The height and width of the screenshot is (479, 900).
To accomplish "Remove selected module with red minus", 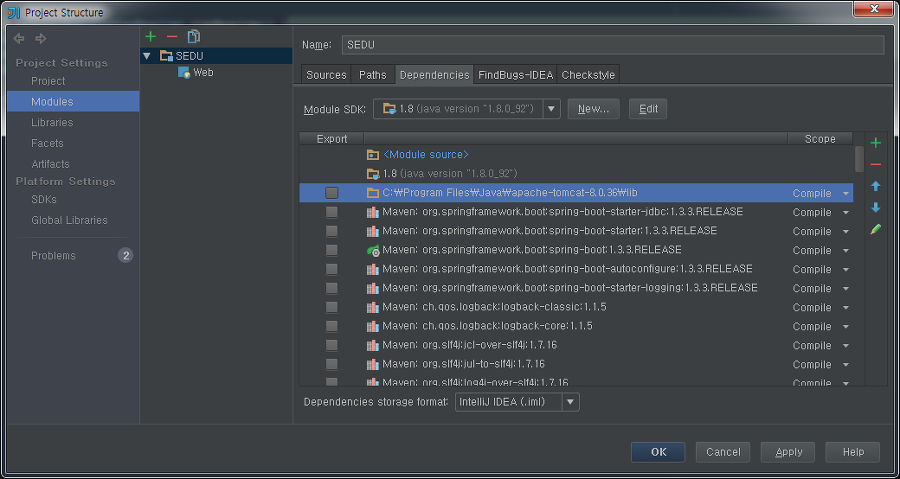I will [x=172, y=37].
